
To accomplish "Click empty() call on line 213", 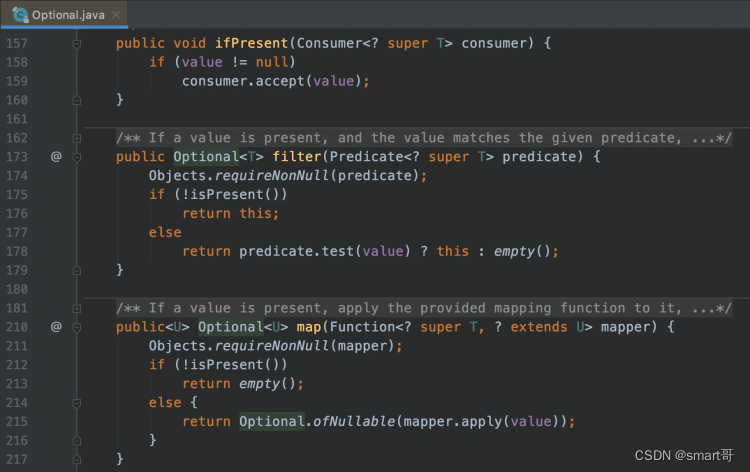I will [267, 384].
